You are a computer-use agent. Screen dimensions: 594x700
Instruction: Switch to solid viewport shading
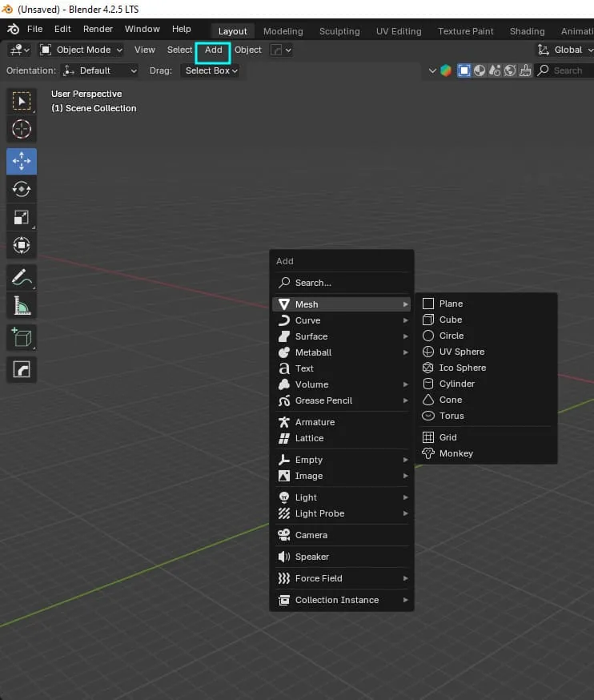pos(480,70)
